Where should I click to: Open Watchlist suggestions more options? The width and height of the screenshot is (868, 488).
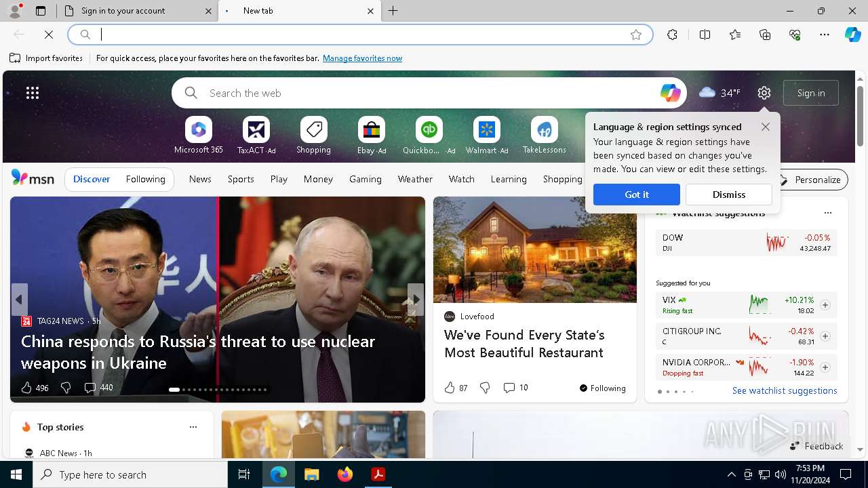(827, 213)
